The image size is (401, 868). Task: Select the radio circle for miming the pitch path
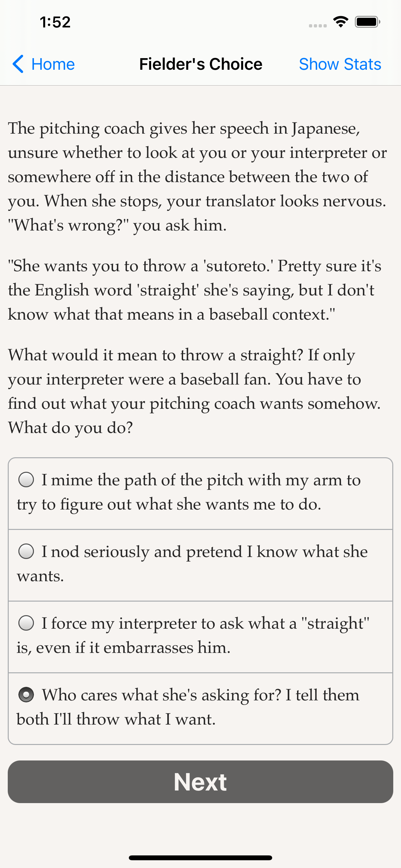(x=26, y=480)
